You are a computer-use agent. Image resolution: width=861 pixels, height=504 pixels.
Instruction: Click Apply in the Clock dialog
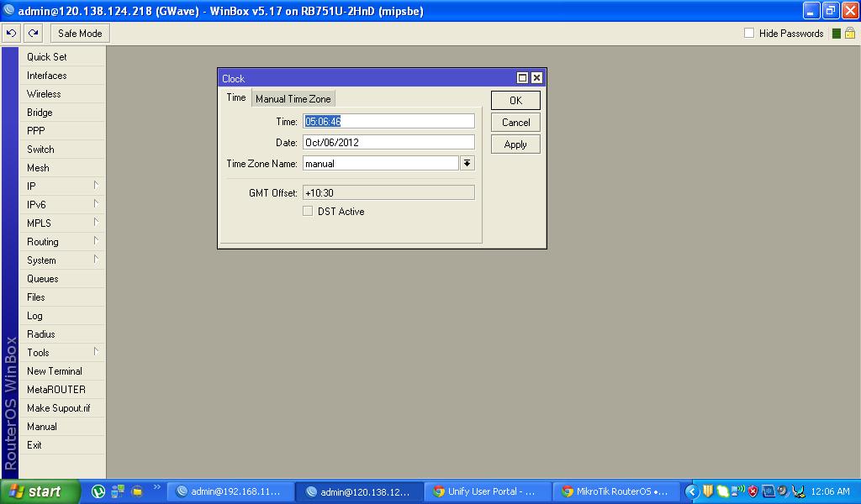pos(515,144)
